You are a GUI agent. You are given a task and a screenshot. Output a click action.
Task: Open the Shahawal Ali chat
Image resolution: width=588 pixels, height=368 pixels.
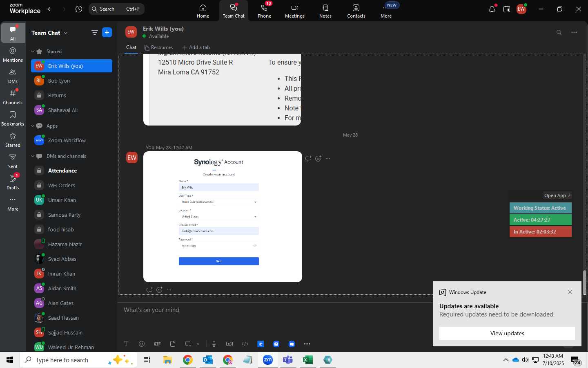pos(71,110)
